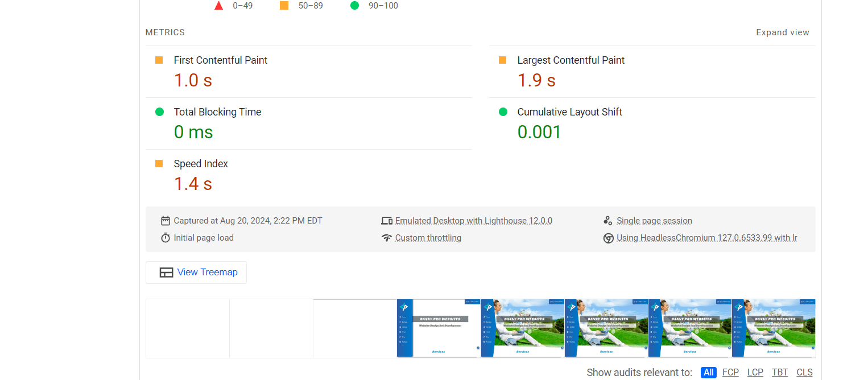The width and height of the screenshot is (868, 380).
Task: Click the Chrome icon beside HeadlessChromium
Action: [608, 238]
